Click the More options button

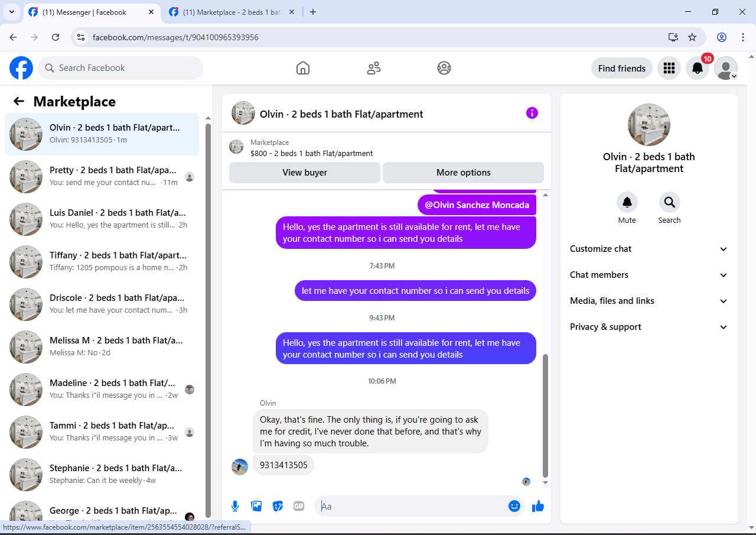point(464,173)
